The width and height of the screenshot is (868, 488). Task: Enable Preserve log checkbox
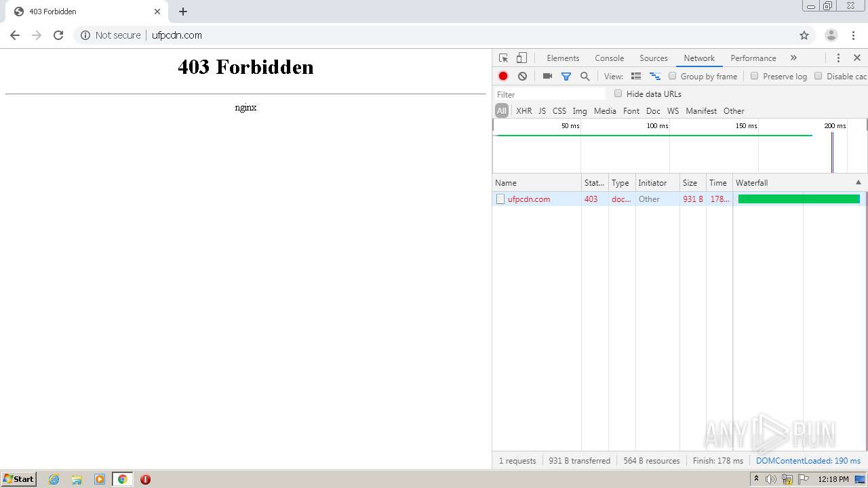pyautogui.click(x=755, y=76)
